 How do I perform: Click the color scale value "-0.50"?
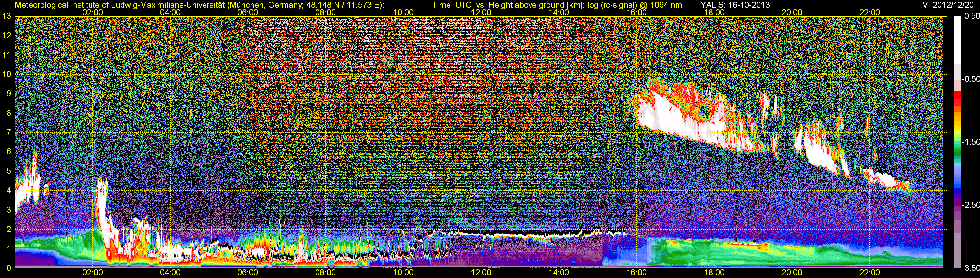pyautogui.click(x=971, y=79)
